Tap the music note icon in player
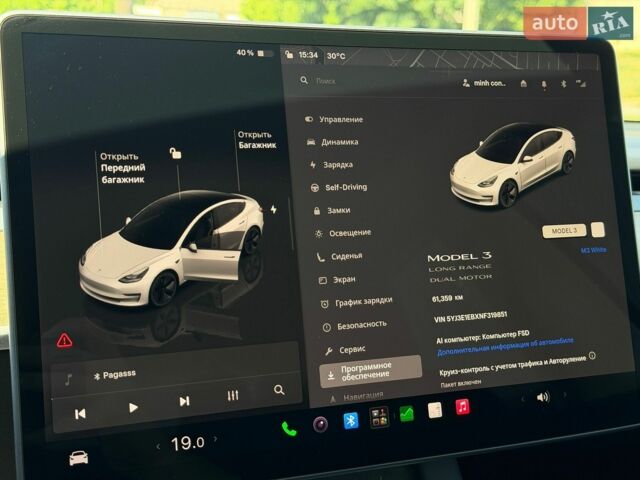 pos(68,380)
